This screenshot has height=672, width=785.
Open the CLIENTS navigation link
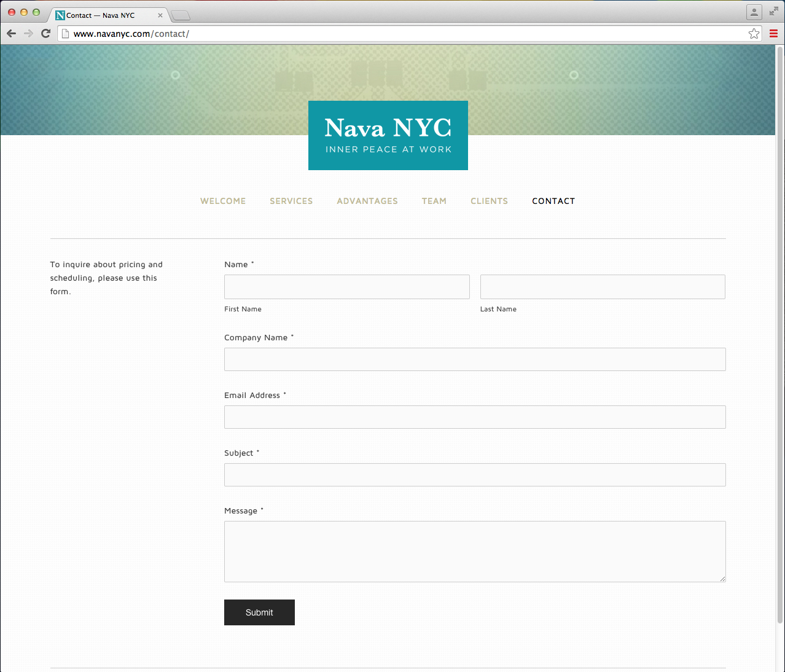pyautogui.click(x=490, y=201)
